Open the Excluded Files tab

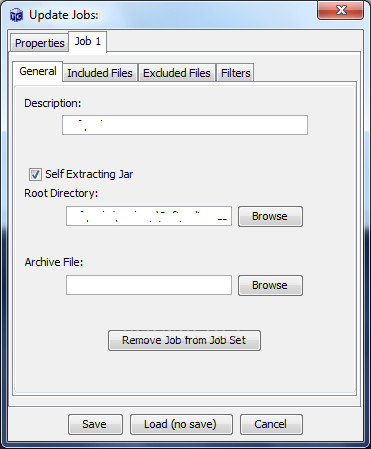[177, 73]
